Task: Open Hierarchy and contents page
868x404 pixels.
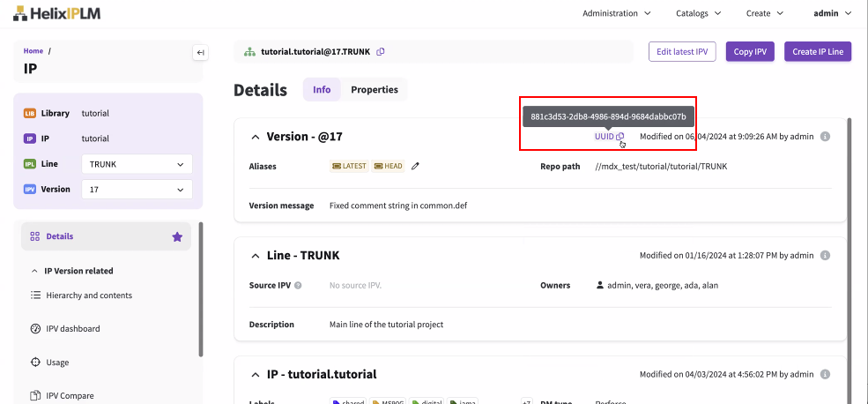Action: click(88, 296)
